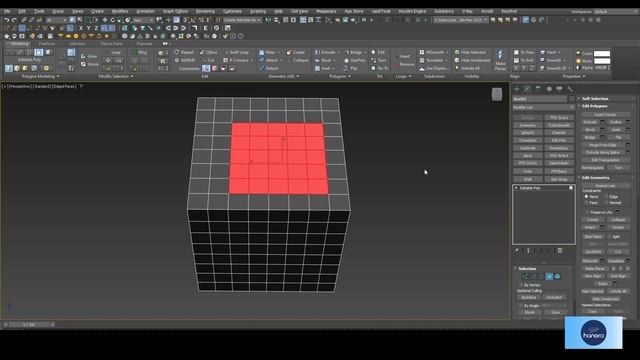Click the pin stack icon below modifier stack

[x=517, y=251]
